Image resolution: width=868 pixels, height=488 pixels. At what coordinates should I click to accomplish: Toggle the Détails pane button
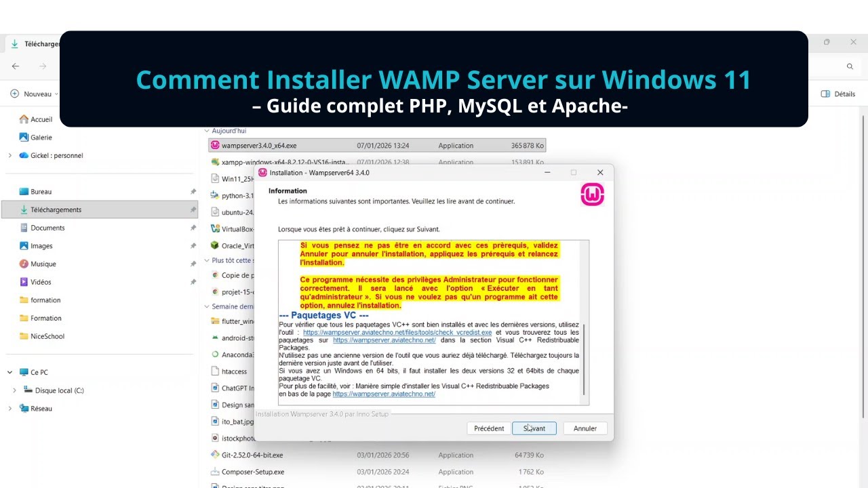click(838, 94)
